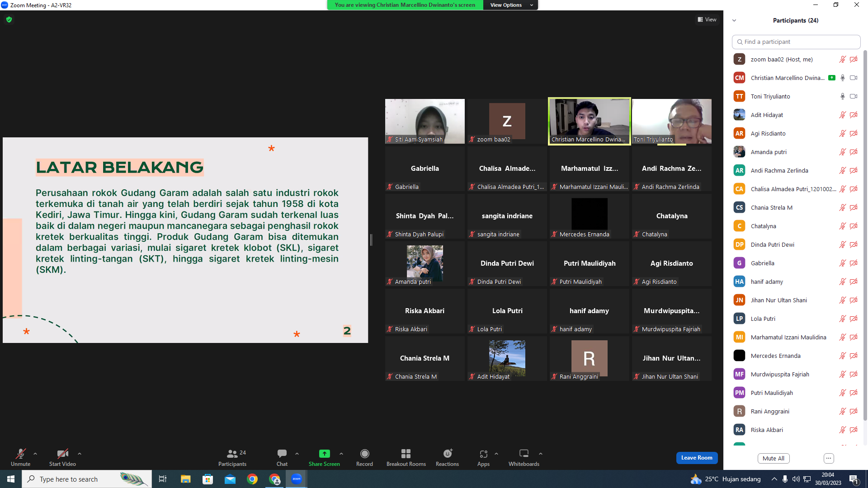The height and width of the screenshot is (488, 868).
Task: Open the View Options dropdown
Action: click(511, 5)
